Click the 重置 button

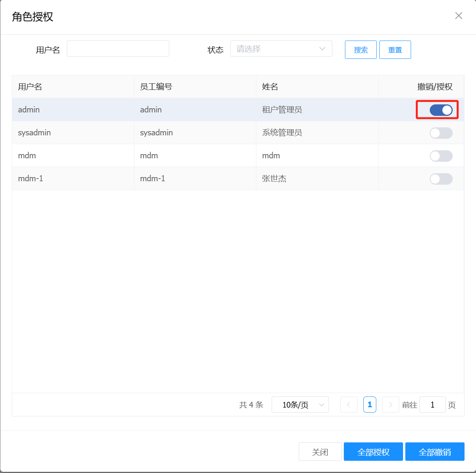pos(395,50)
